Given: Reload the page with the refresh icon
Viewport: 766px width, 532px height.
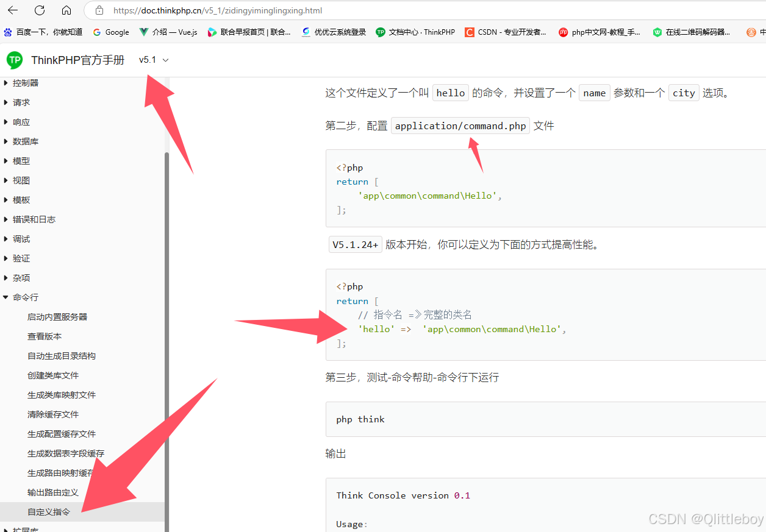Looking at the screenshot, I should click(x=40, y=10).
